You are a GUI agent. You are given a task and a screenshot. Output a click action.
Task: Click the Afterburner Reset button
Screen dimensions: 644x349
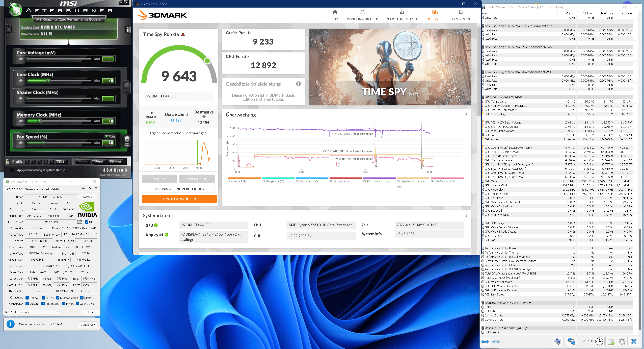coord(99,161)
